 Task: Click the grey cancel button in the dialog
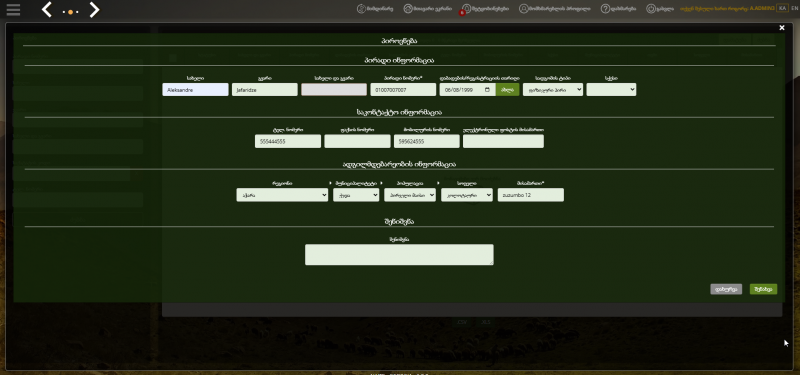pyautogui.click(x=726, y=289)
